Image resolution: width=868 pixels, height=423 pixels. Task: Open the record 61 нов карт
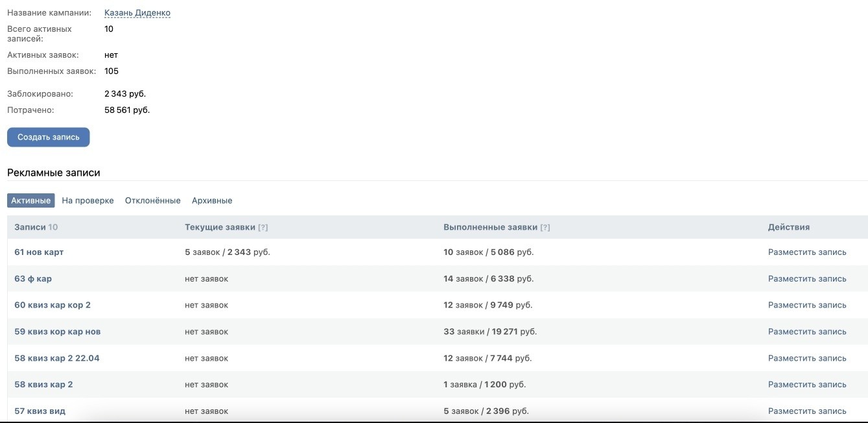(39, 252)
